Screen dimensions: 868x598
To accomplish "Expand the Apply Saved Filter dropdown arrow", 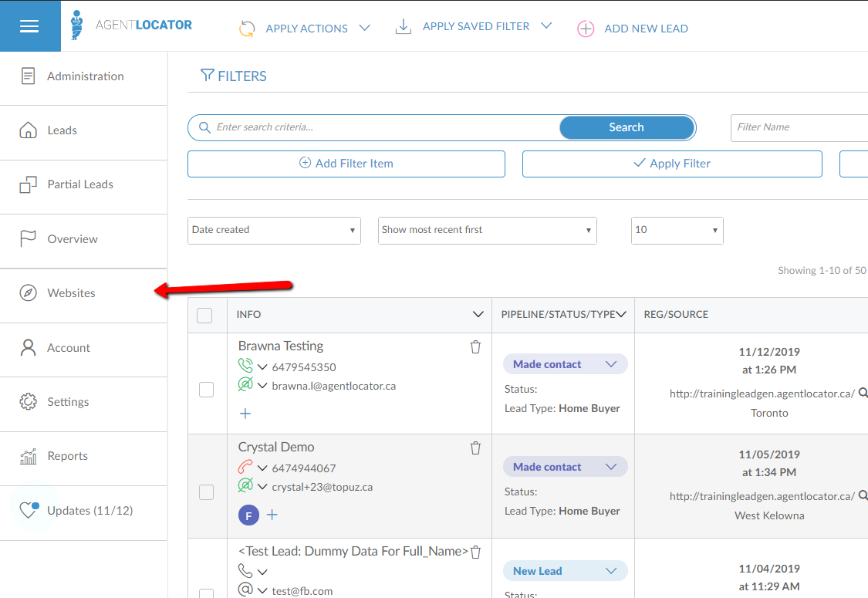I will 546,25.
